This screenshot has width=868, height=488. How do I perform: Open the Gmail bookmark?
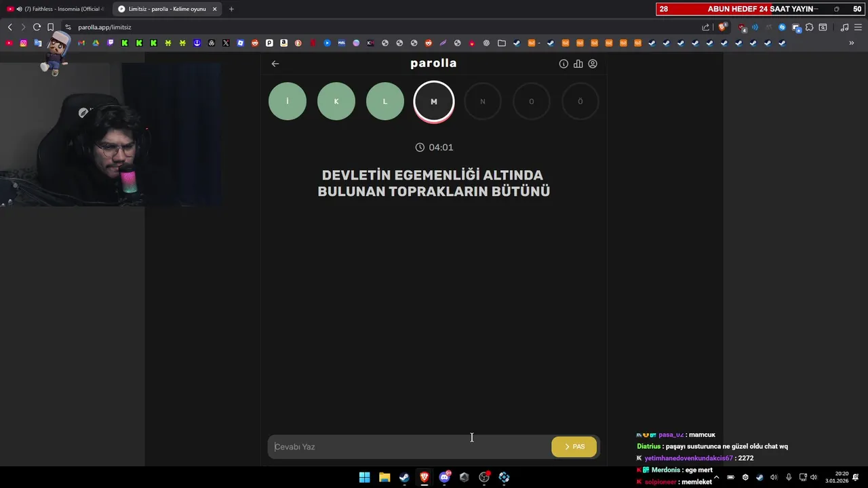[81, 43]
